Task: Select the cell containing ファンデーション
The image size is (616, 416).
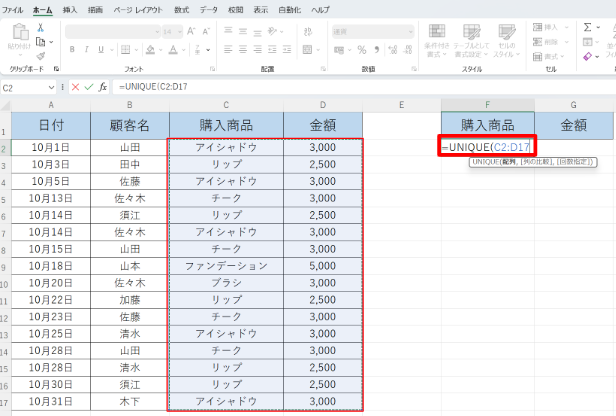Action: point(226,266)
